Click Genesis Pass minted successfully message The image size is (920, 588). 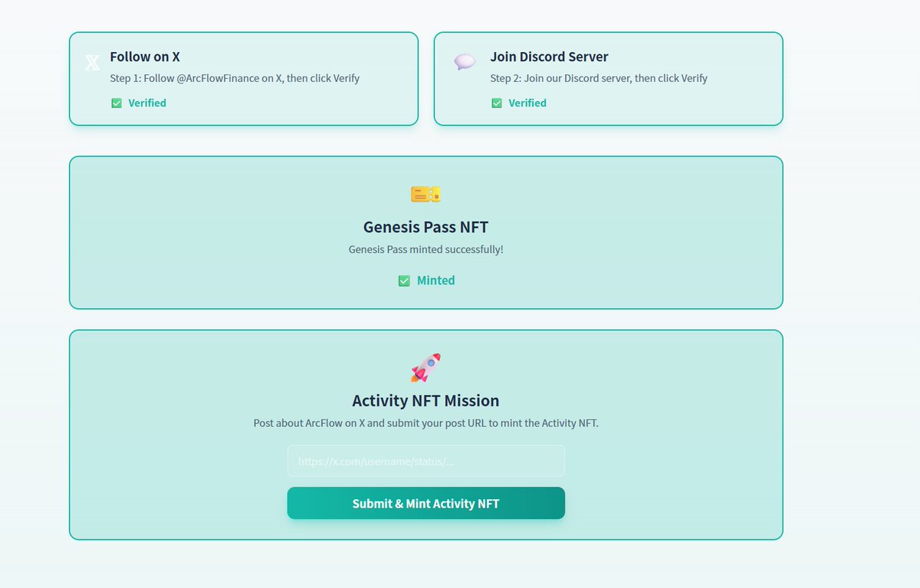pyautogui.click(x=426, y=249)
